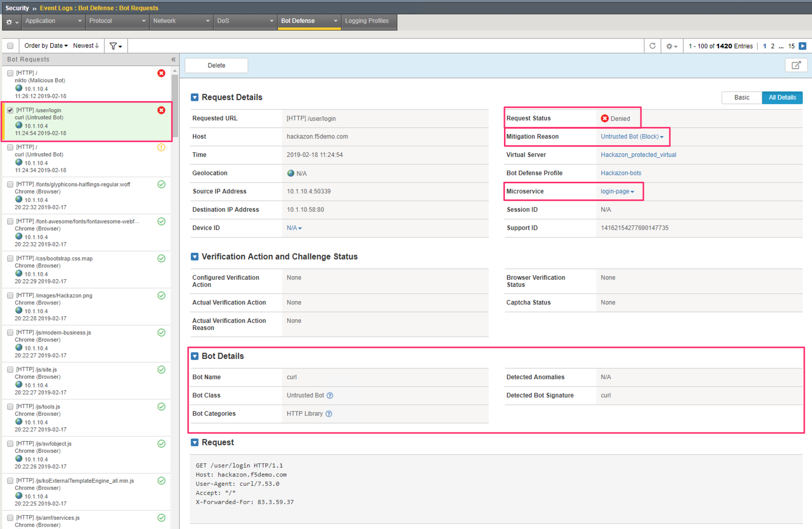
Task: Open the login-page microservice dropdown
Action: (x=617, y=191)
